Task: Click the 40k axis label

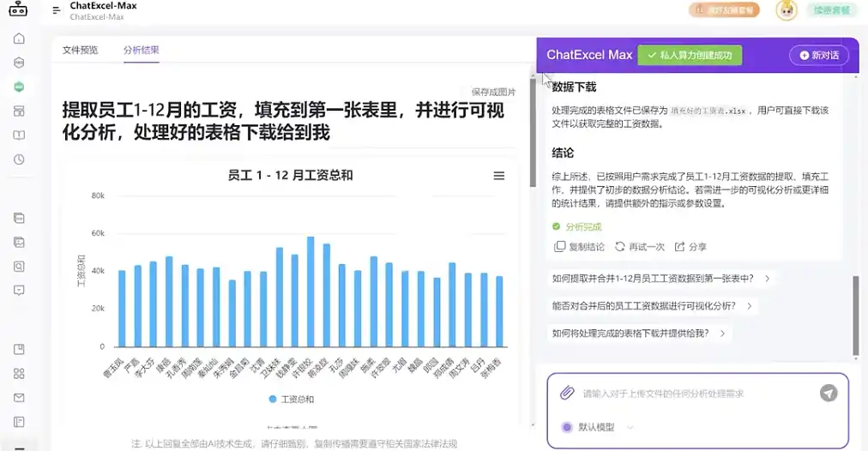Action: click(98, 271)
